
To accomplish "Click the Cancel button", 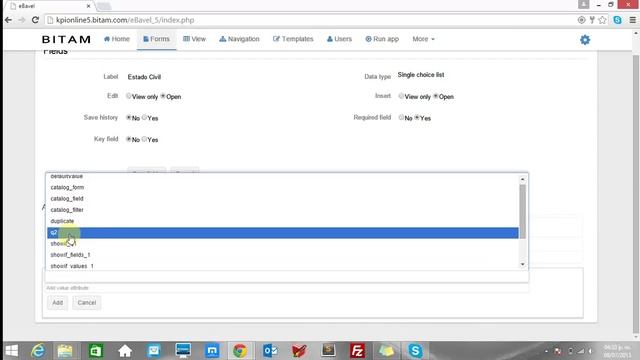I will 87,303.
